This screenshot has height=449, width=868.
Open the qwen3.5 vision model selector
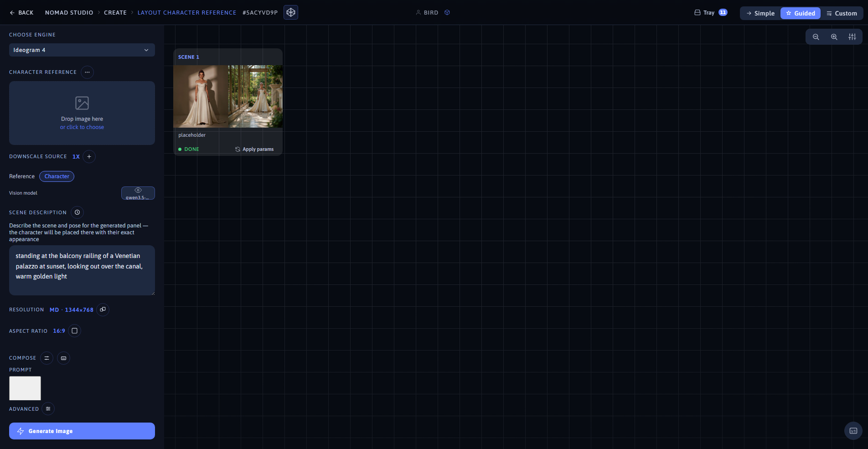pos(138,193)
